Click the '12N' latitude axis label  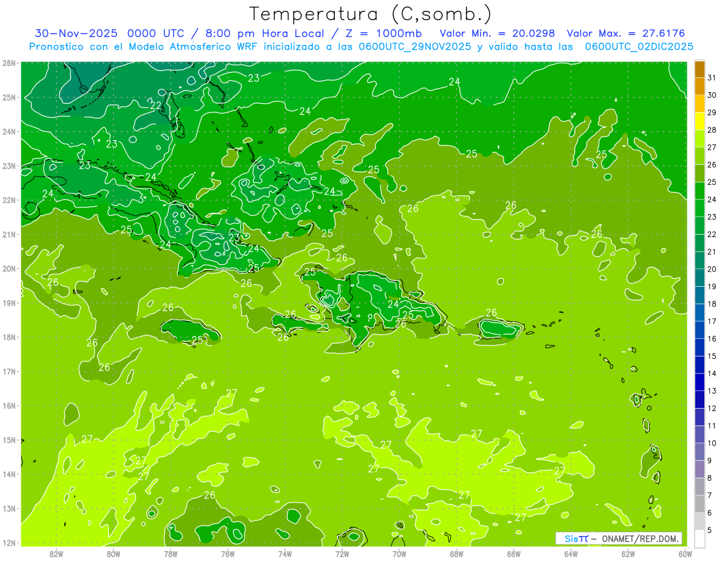coord(8,543)
